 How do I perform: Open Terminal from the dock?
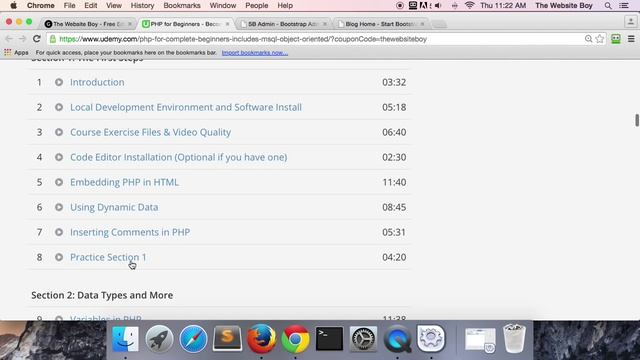click(329, 339)
